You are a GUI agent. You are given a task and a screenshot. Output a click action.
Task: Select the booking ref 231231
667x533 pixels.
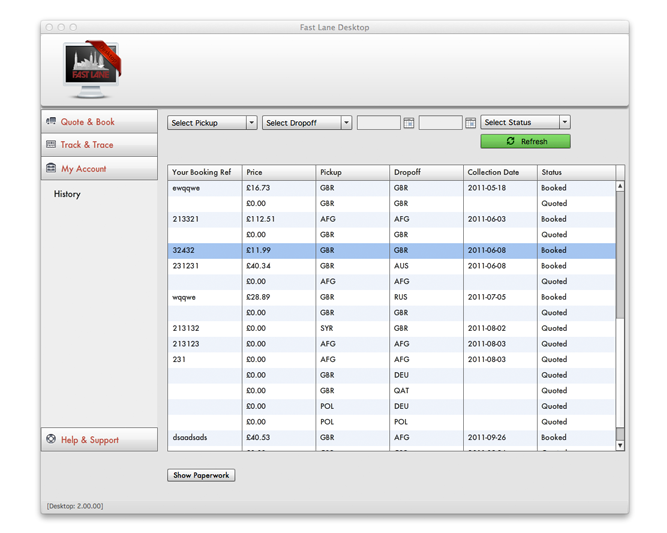coord(186,266)
